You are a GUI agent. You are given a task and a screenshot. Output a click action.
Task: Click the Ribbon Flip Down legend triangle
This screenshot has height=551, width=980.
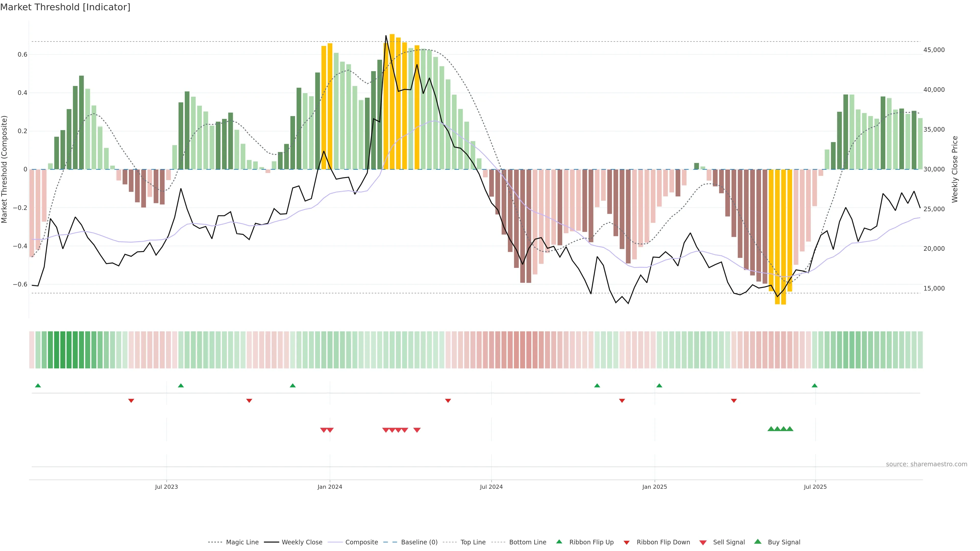(626, 542)
